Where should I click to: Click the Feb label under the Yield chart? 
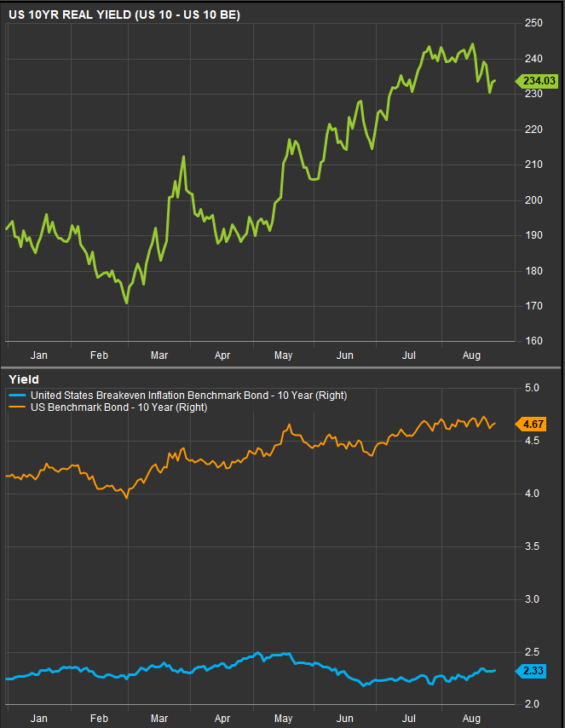[99, 719]
